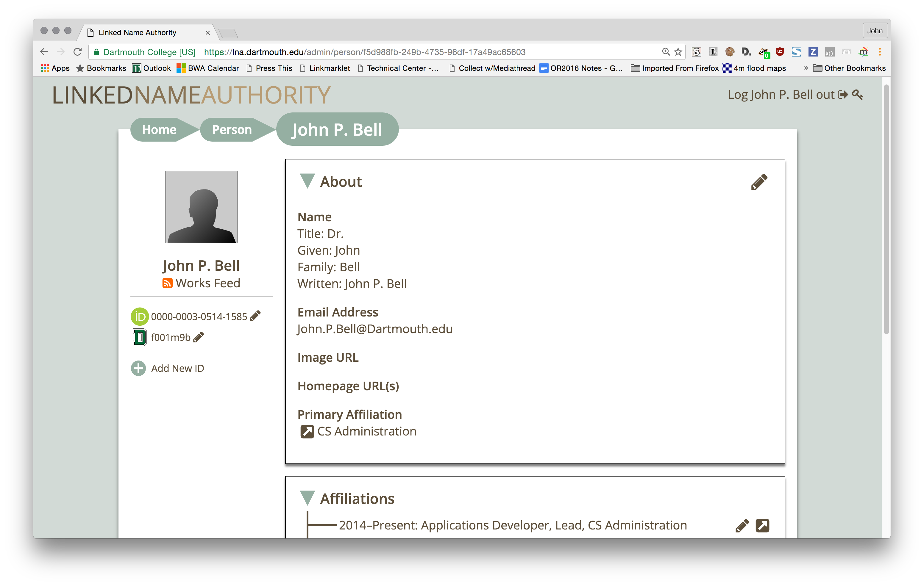Open the Apps shortcut in bookmarks bar
The width and height of the screenshot is (924, 586).
coord(55,68)
